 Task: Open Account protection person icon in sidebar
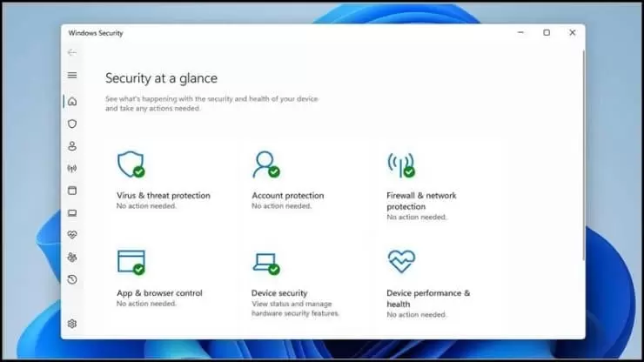tap(72, 146)
